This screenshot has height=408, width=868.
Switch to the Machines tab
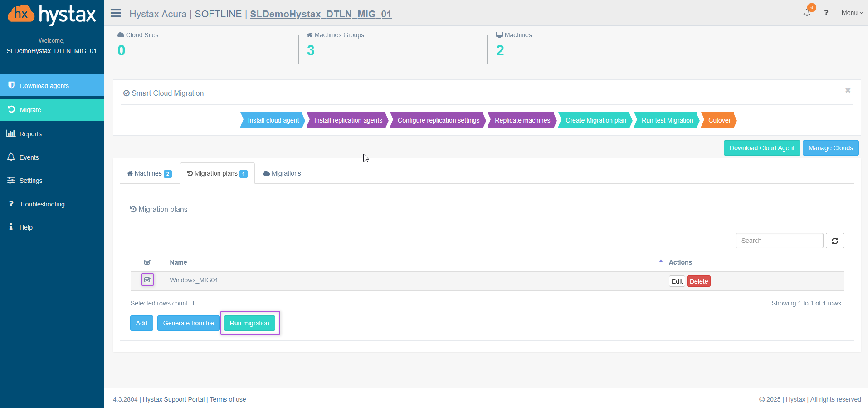[149, 173]
